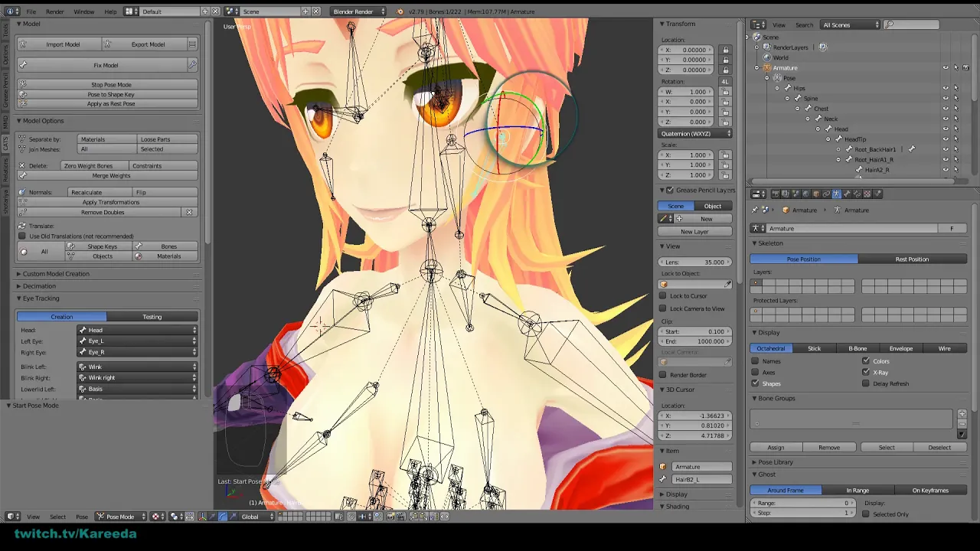Enable Lock Camera to View checkbox
Viewport: 980px width, 551px height.
coord(663,308)
